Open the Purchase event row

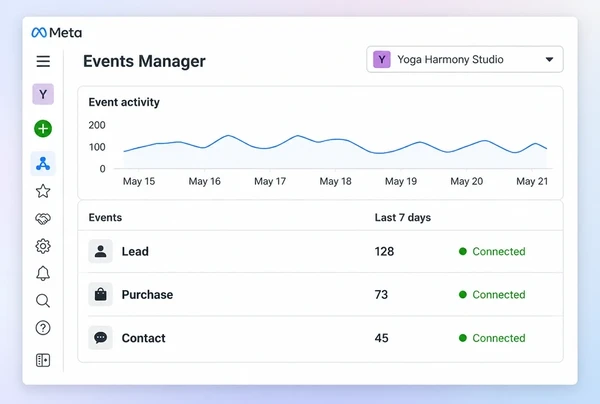321,295
